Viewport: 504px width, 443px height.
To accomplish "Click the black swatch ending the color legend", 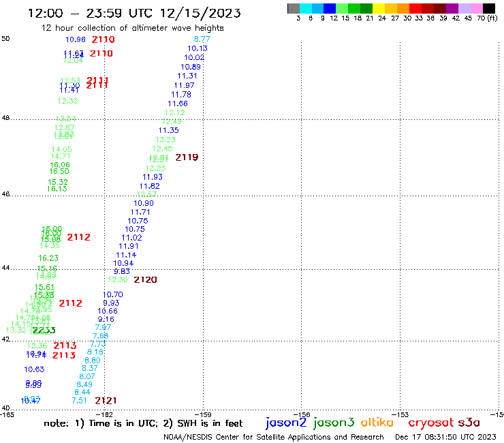I will click(488, 8).
